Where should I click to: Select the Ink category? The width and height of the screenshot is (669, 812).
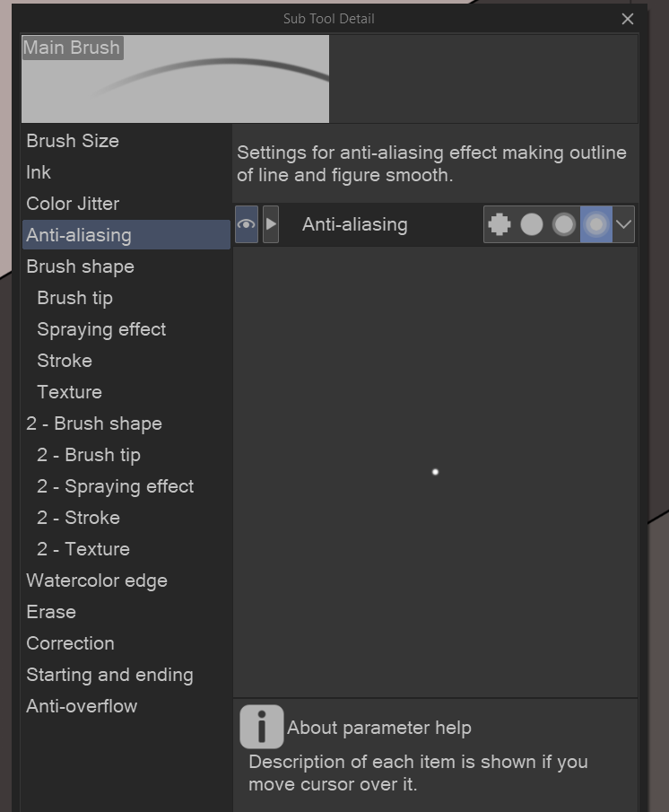(x=39, y=172)
